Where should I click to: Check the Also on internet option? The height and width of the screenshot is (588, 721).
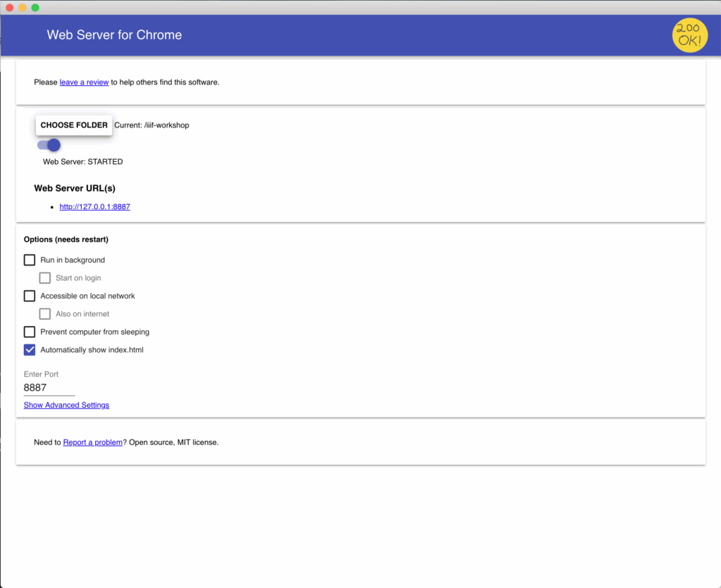pyautogui.click(x=44, y=314)
